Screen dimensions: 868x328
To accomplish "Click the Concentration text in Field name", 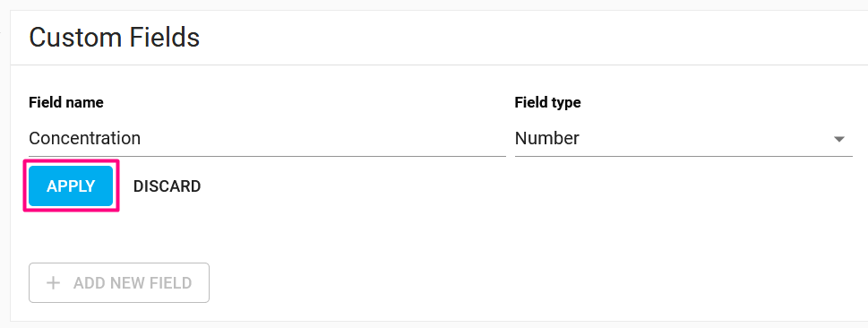I will 85,138.
